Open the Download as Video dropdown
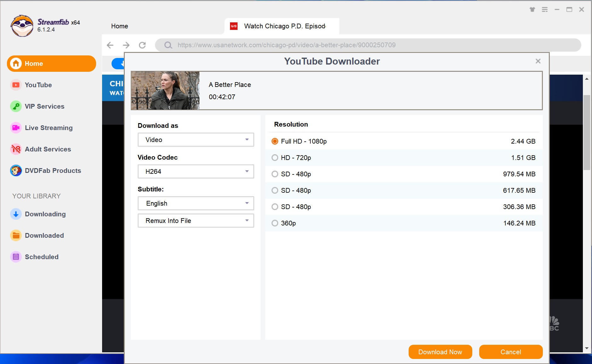This screenshot has height=364, width=592. tap(196, 140)
